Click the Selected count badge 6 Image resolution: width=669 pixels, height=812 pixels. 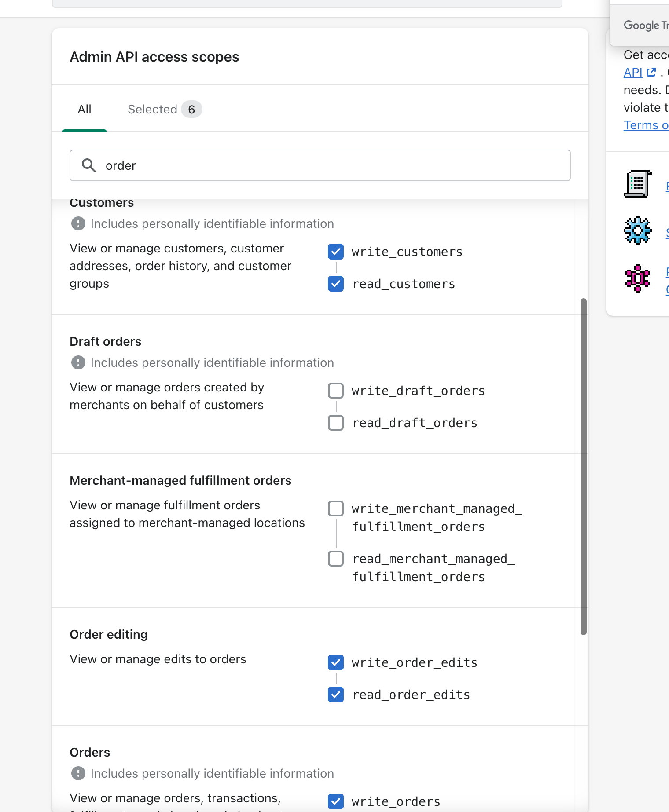[191, 109]
